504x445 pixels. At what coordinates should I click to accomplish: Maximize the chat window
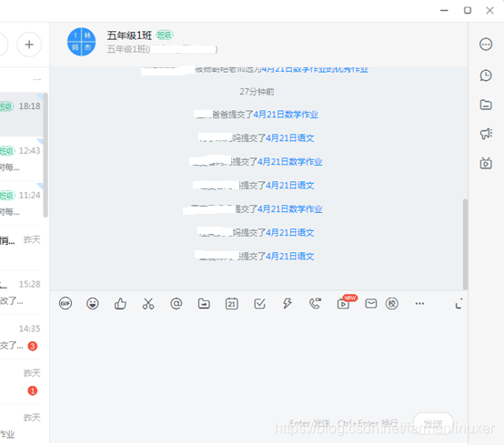468,10
